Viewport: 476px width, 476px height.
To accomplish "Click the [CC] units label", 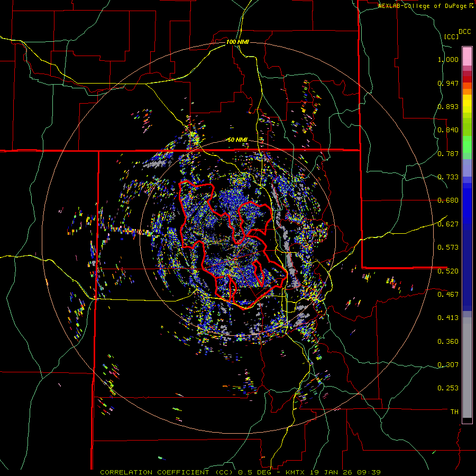I will point(451,36).
